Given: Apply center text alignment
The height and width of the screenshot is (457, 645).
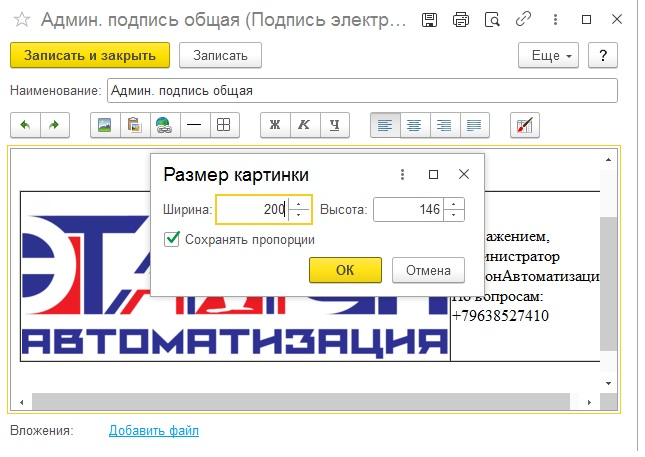Looking at the screenshot, I should [x=413, y=125].
